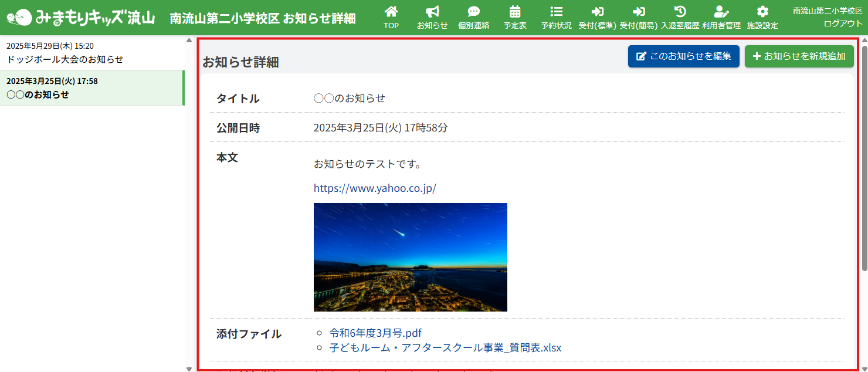
Task: Open the yahoo.co.jp link in the body
Action: pyautogui.click(x=375, y=188)
